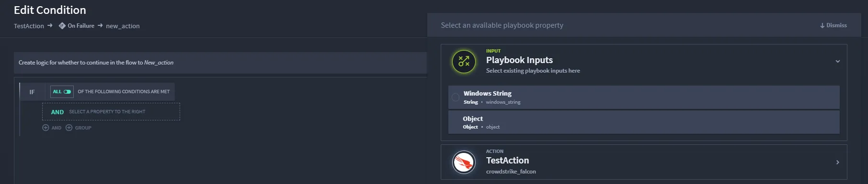
Task: Click the IF block label
Action: click(x=32, y=92)
